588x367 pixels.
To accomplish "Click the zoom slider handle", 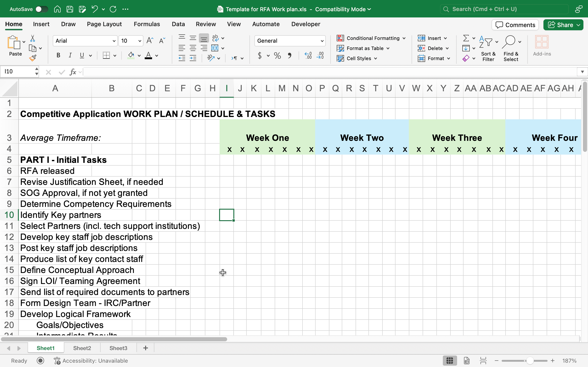I will (530, 361).
